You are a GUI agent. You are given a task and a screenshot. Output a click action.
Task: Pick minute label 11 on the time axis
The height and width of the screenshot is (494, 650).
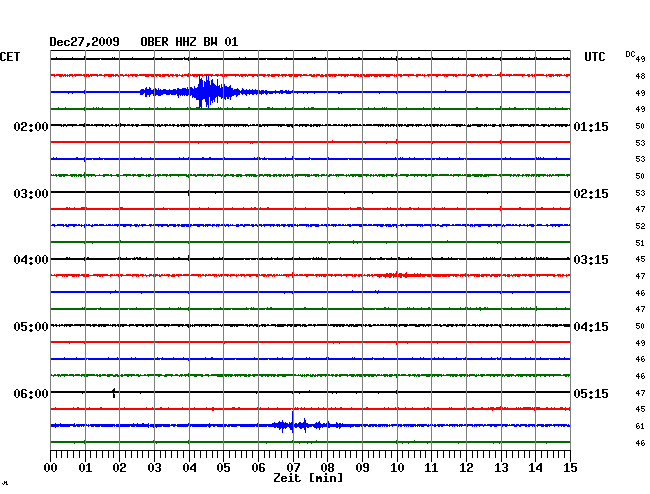coord(431,467)
